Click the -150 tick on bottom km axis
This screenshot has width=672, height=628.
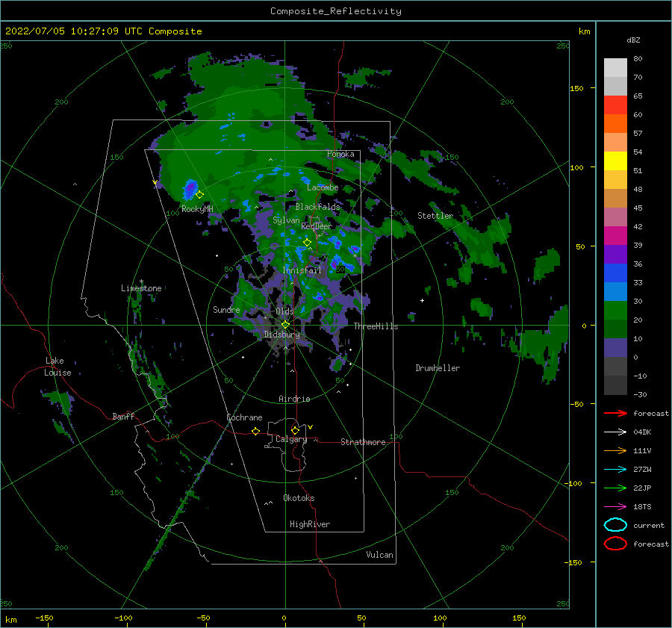click(44, 618)
